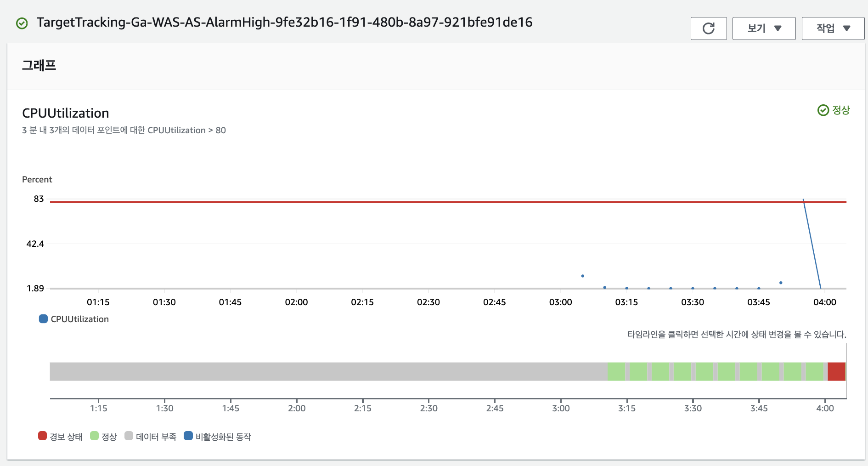Click the gray insufficient data timeline segment
The width and height of the screenshot is (868, 466).
point(329,371)
